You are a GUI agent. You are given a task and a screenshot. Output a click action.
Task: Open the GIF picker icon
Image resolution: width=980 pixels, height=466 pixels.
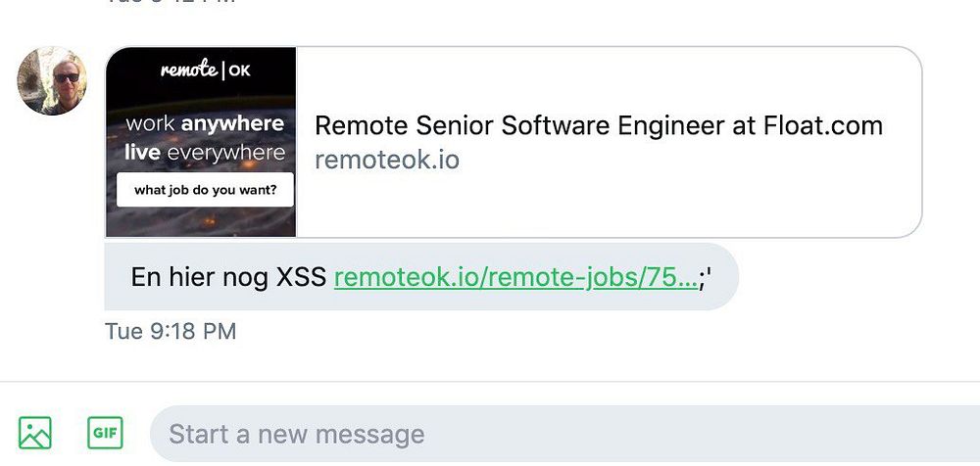(105, 432)
